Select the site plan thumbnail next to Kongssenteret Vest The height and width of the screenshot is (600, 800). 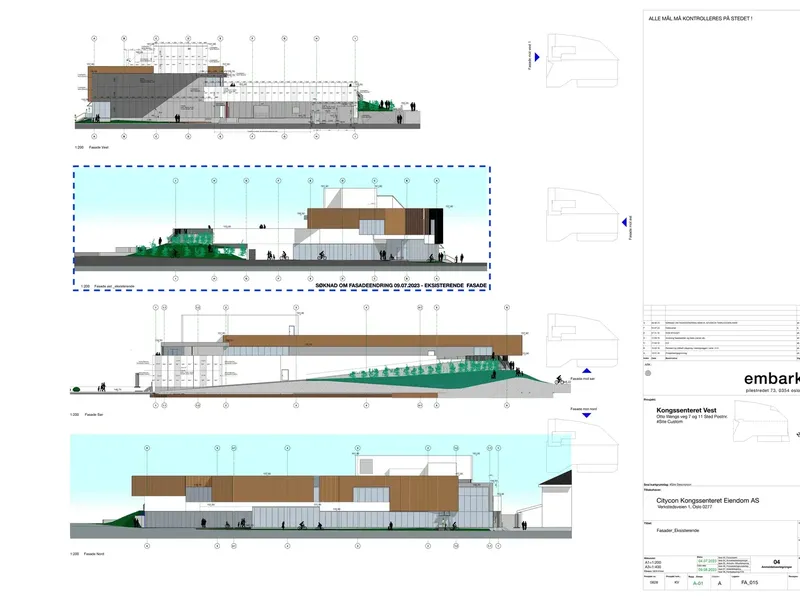759,421
